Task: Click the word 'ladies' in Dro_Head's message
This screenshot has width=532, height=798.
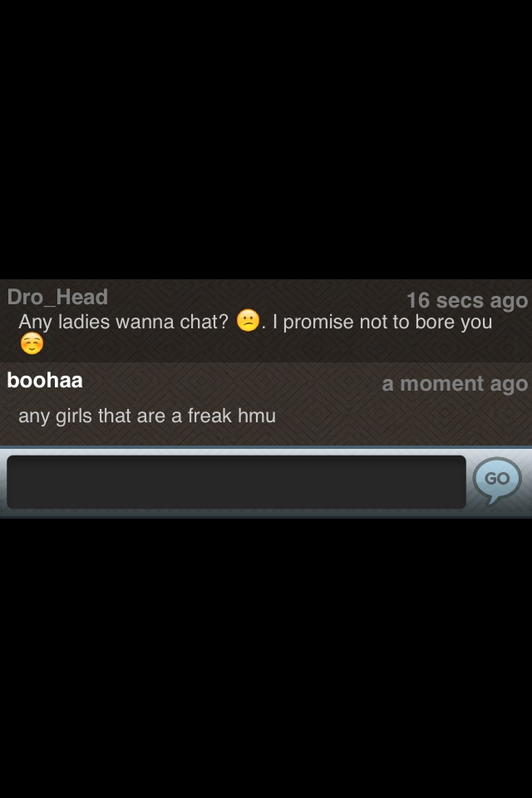Action: point(84,322)
